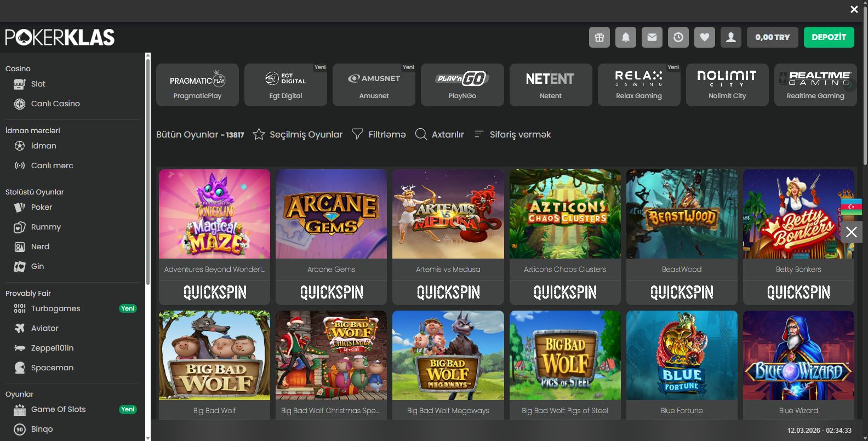868x441 pixels.
Task: Select the Egt Digital provider tab
Action: click(285, 85)
